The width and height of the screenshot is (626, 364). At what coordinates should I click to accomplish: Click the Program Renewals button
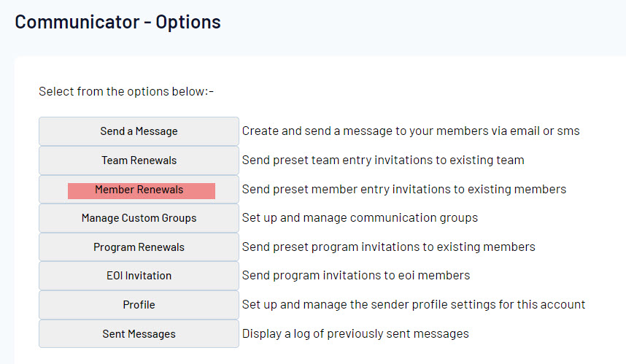(139, 247)
